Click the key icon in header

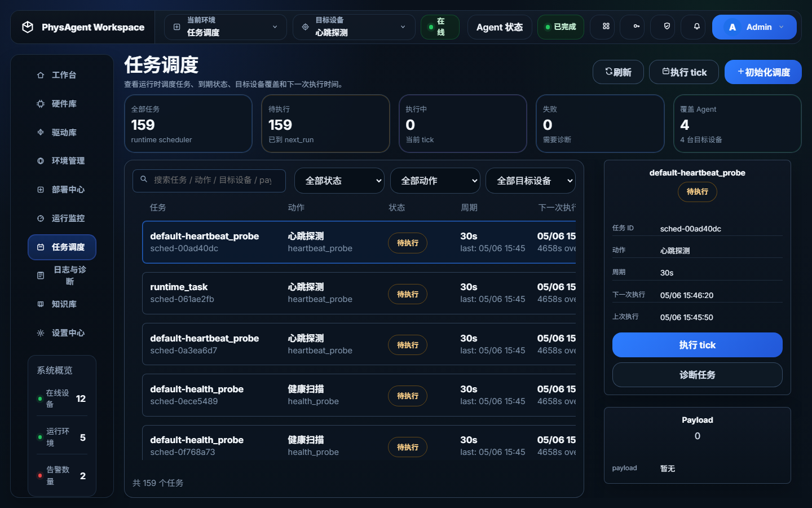click(637, 27)
